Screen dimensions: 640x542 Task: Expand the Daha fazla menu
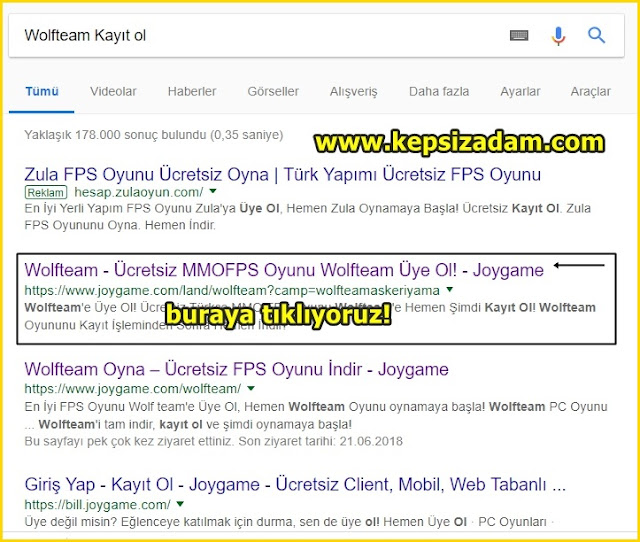point(439,91)
